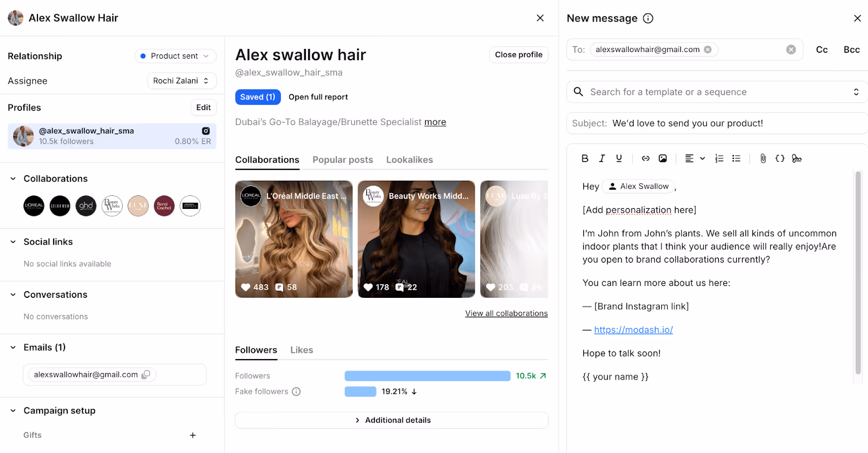
Task: Toggle italic formatting in message editor
Action: 602,158
